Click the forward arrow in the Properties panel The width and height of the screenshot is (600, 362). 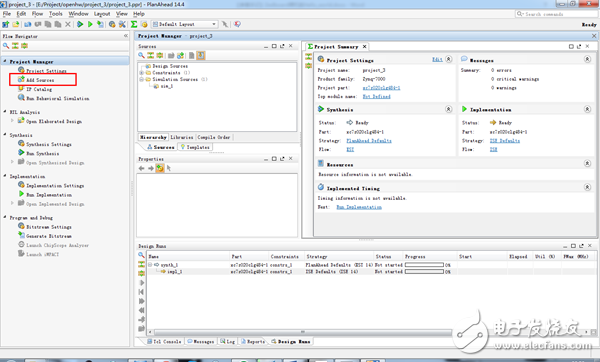[151, 168]
